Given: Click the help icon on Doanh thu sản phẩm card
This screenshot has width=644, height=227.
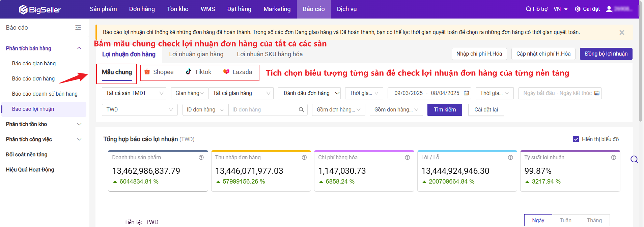Looking at the screenshot, I should coord(201,158).
